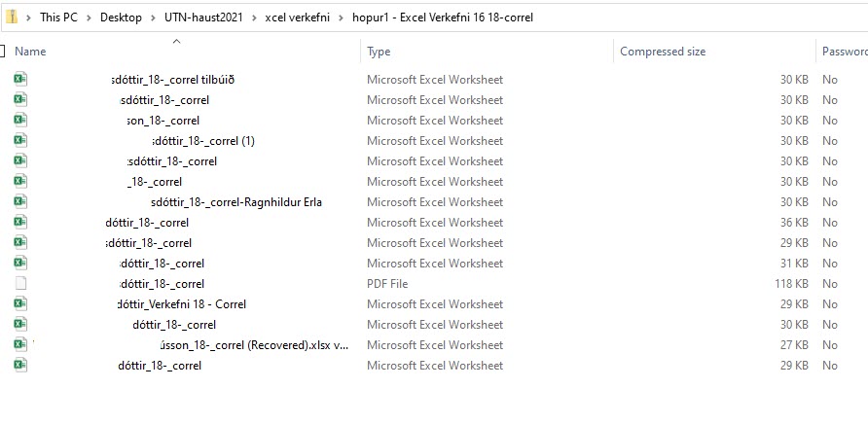Sort files by the Type column header
The height and width of the screenshot is (424, 868).
point(379,52)
